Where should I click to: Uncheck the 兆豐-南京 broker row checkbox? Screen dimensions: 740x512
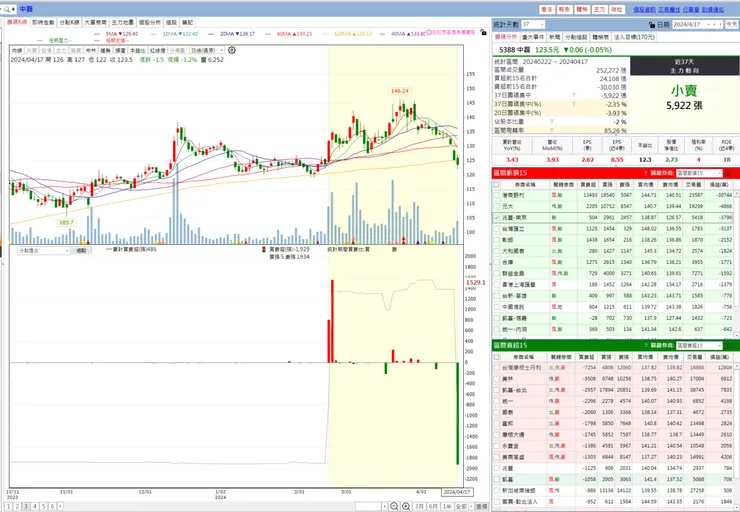coord(496,218)
